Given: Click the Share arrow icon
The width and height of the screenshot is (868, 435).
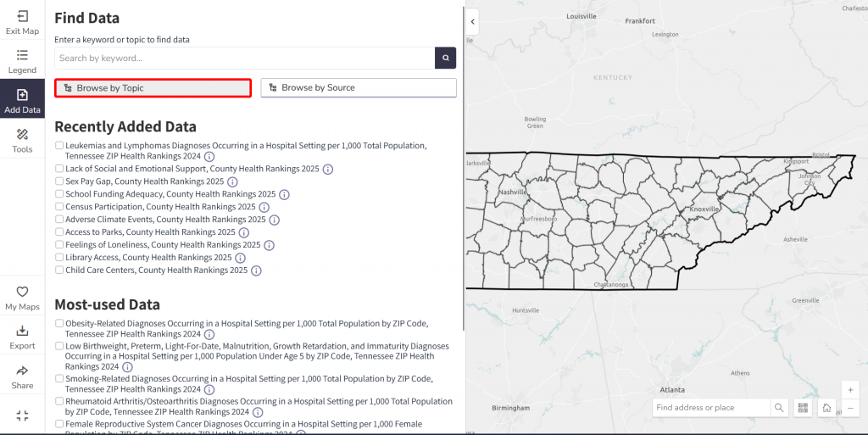Looking at the screenshot, I should pos(22,371).
